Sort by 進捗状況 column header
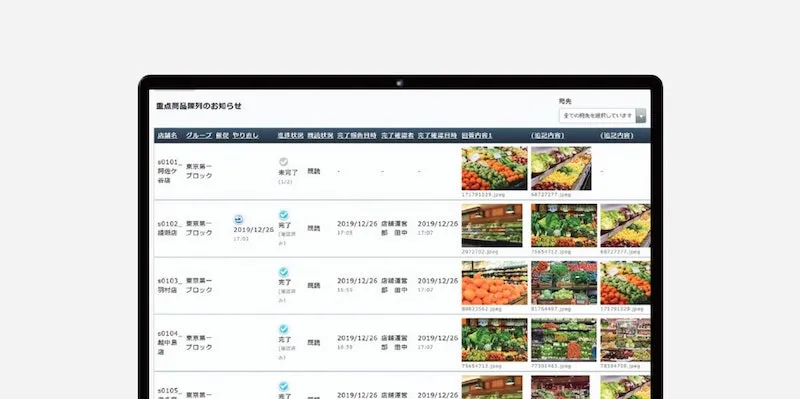 (290, 136)
